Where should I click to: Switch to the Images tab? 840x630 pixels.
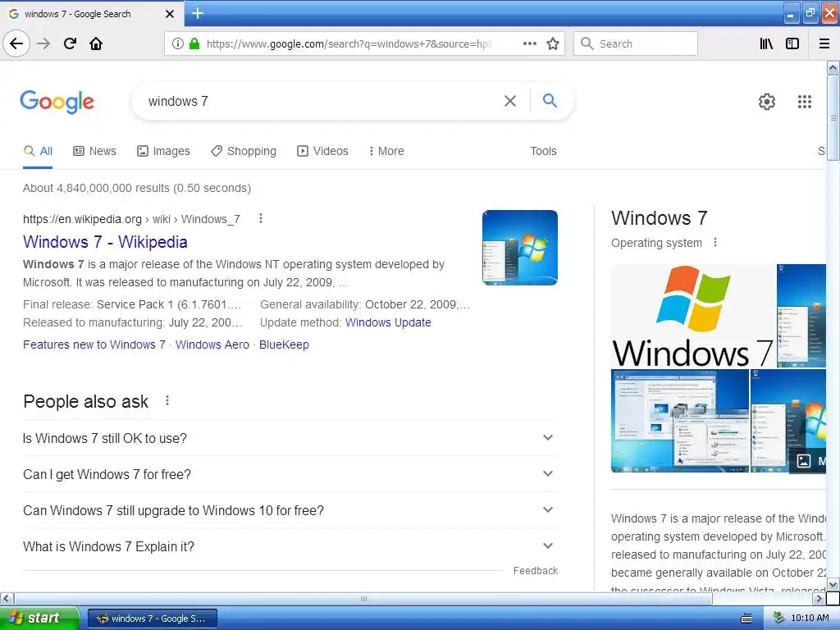tap(163, 151)
